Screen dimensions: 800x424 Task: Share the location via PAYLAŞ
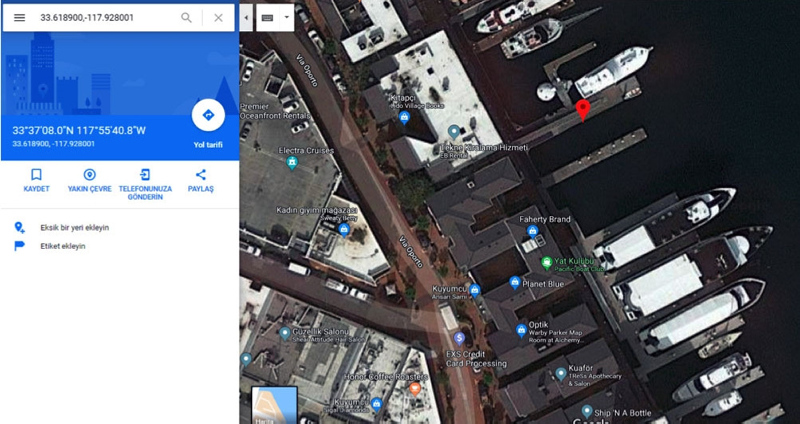coord(201,181)
